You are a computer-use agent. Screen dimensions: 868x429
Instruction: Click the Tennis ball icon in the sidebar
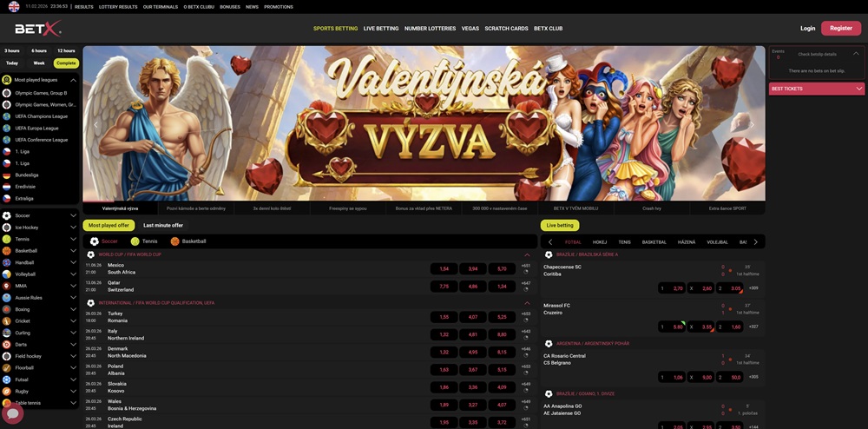[7, 239]
